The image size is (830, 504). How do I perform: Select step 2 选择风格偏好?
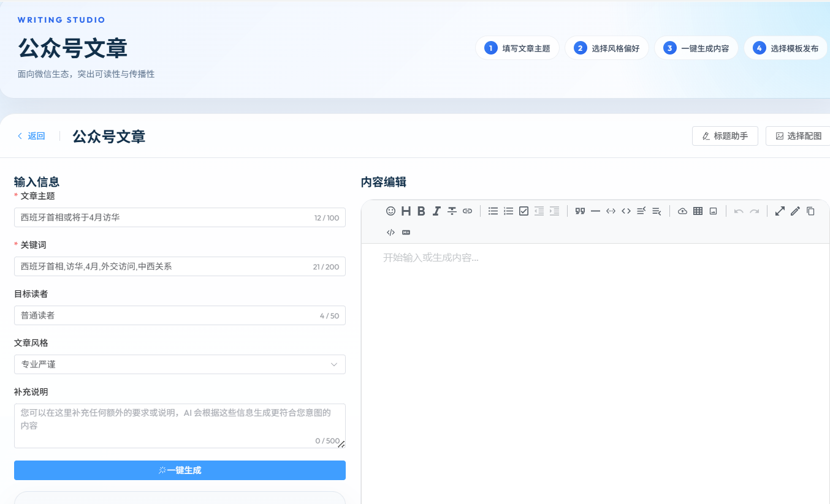pos(606,48)
